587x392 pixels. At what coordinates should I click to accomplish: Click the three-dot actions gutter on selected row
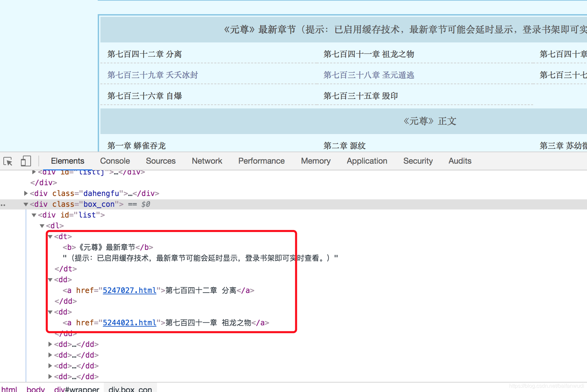tap(3, 204)
